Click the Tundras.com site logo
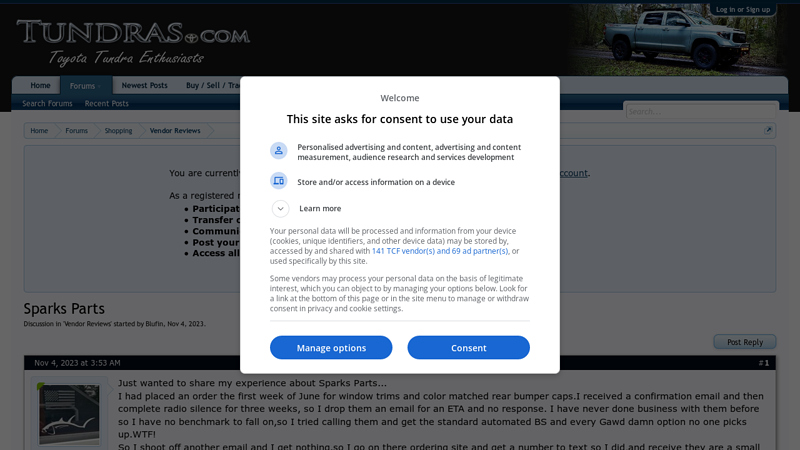Screen dimensions: 800x450 133,40
